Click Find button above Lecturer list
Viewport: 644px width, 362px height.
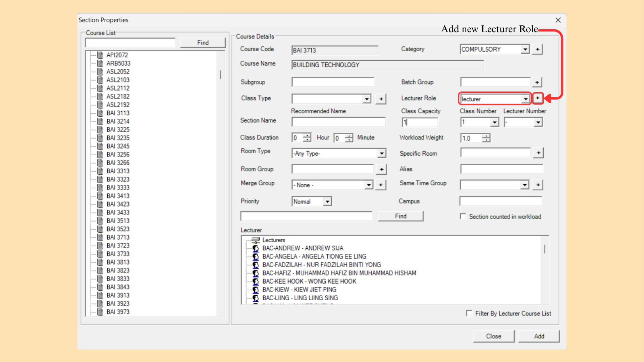point(400,216)
